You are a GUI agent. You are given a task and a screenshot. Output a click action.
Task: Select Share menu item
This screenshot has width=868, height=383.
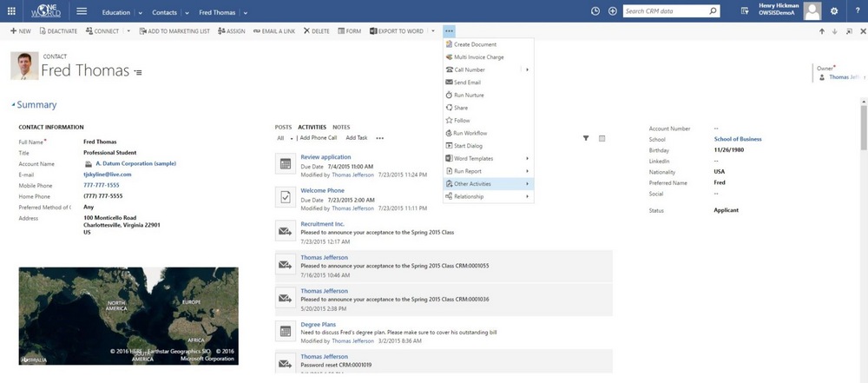pyautogui.click(x=488, y=108)
